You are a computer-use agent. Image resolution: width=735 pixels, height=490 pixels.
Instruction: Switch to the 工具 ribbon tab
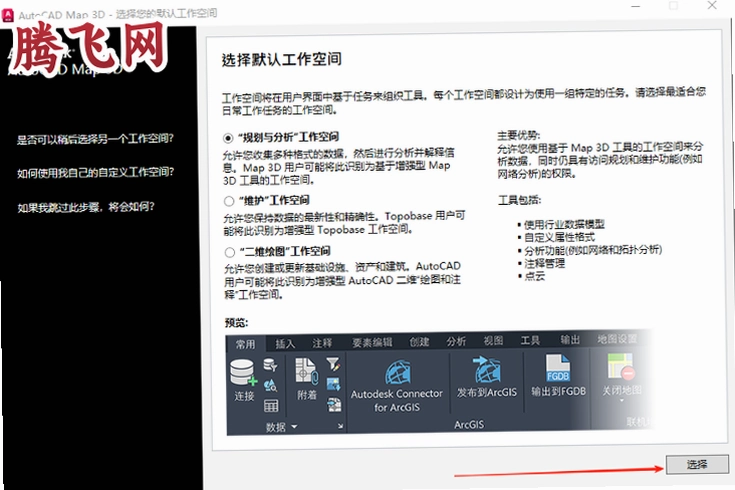[x=530, y=340]
